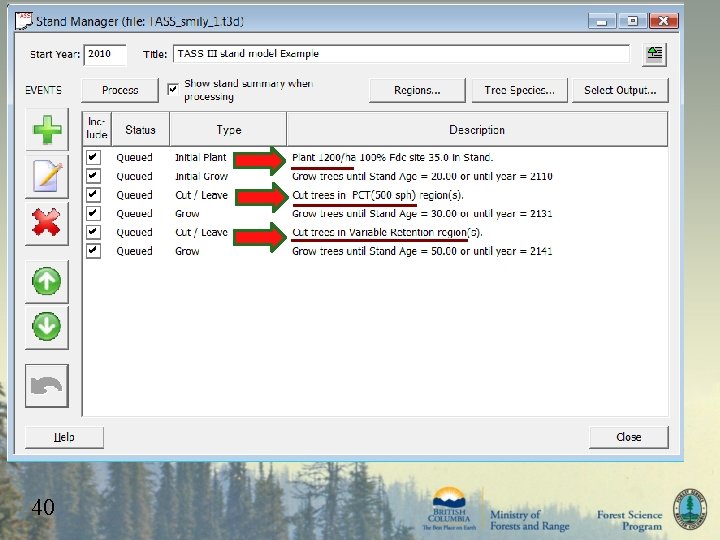The width and height of the screenshot is (720, 540).
Task: Click the Type column header
Action: point(228,129)
